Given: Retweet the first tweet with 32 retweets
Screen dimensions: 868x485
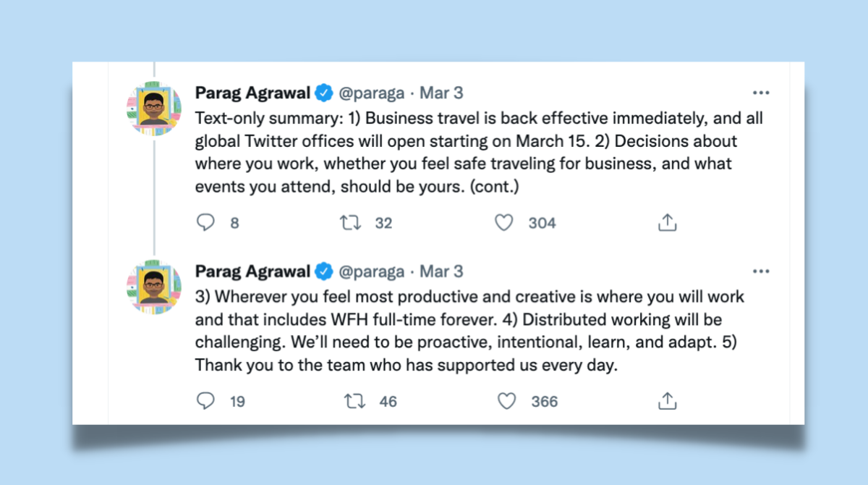Looking at the screenshot, I should [x=352, y=223].
